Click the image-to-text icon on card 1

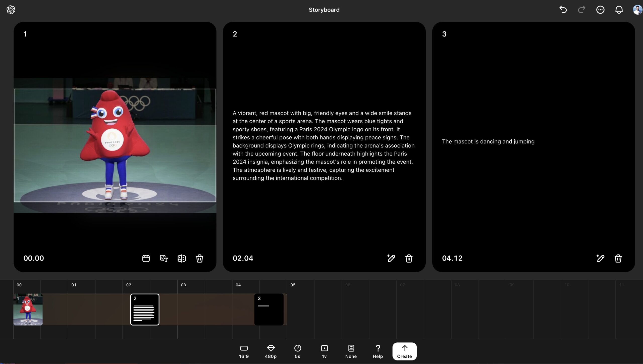(164, 258)
